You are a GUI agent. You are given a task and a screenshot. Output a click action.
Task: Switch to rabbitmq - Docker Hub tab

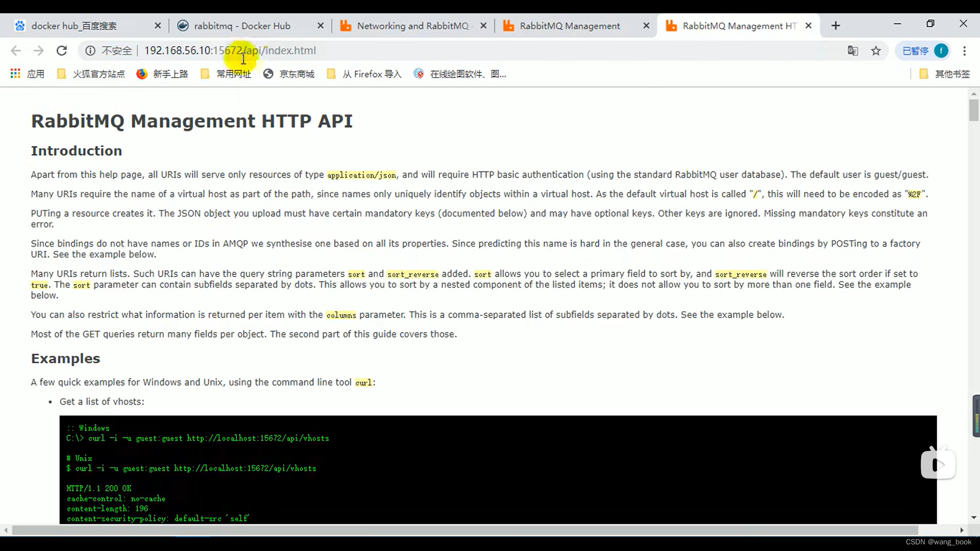pyautogui.click(x=250, y=26)
